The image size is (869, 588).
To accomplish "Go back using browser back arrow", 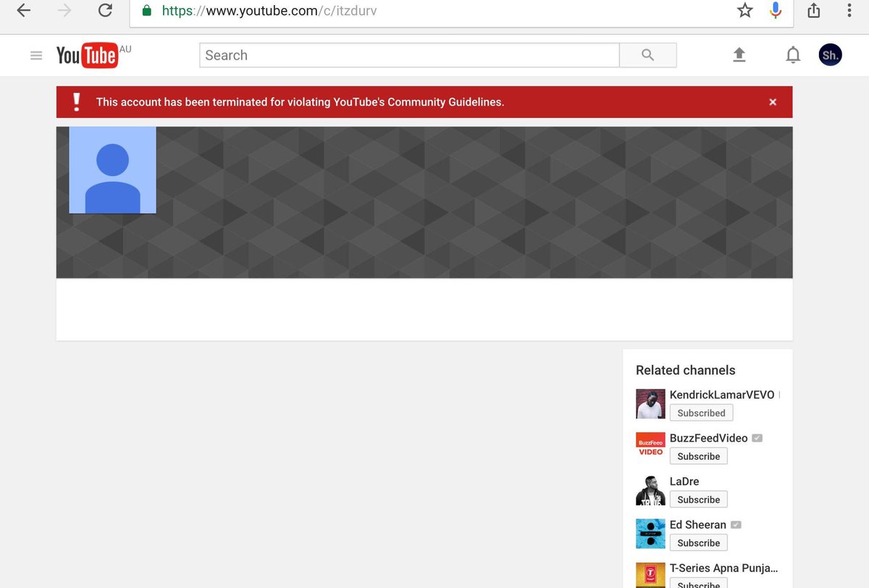I will coord(24,11).
